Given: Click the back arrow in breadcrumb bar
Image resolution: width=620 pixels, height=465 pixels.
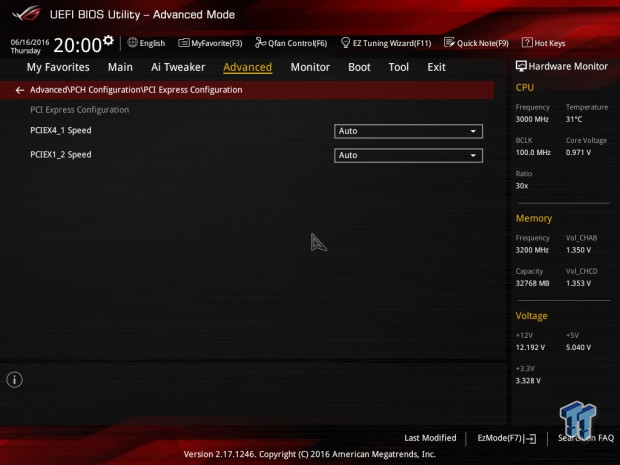Looking at the screenshot, I should click(20, 90).
